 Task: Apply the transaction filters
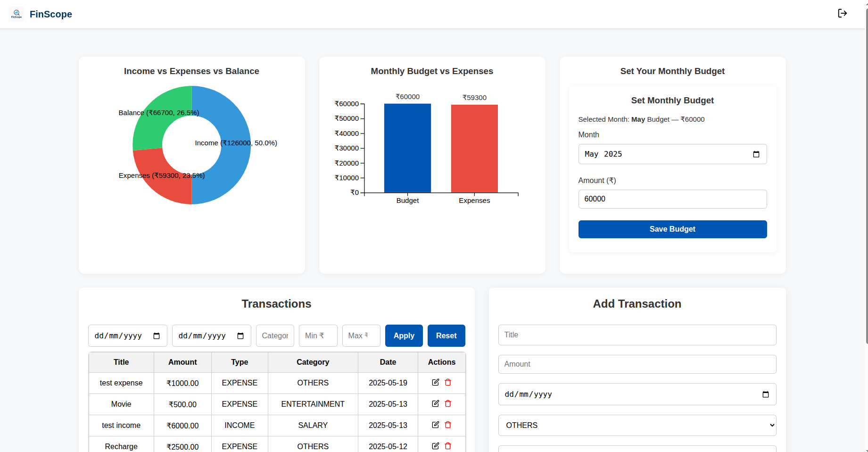[404, 335]
